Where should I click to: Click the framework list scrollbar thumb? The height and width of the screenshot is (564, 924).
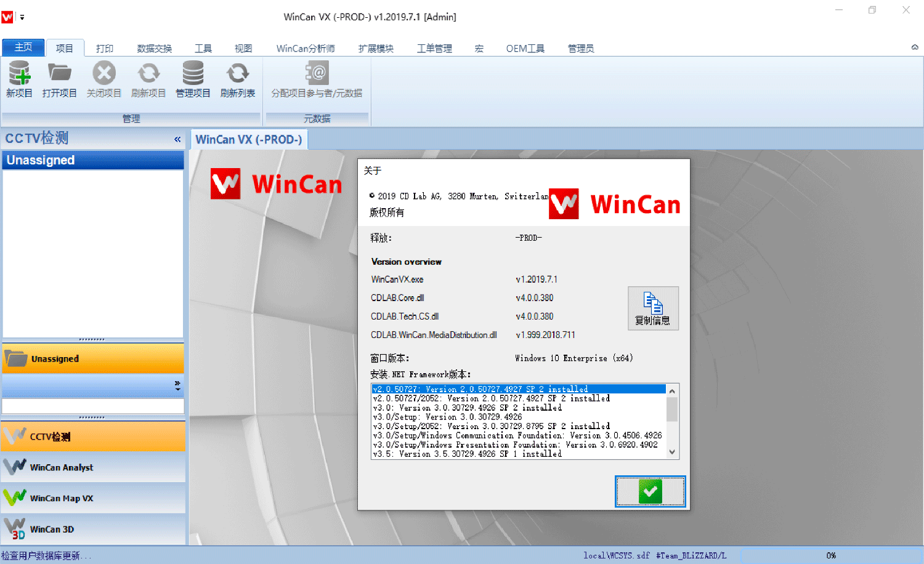click(672, 409)
